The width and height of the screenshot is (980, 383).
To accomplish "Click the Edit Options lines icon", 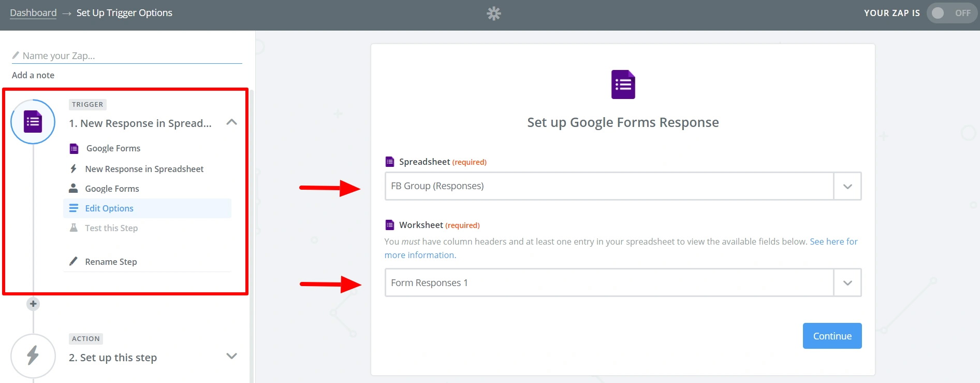I will pyautogui.click(x=74, y=208).
